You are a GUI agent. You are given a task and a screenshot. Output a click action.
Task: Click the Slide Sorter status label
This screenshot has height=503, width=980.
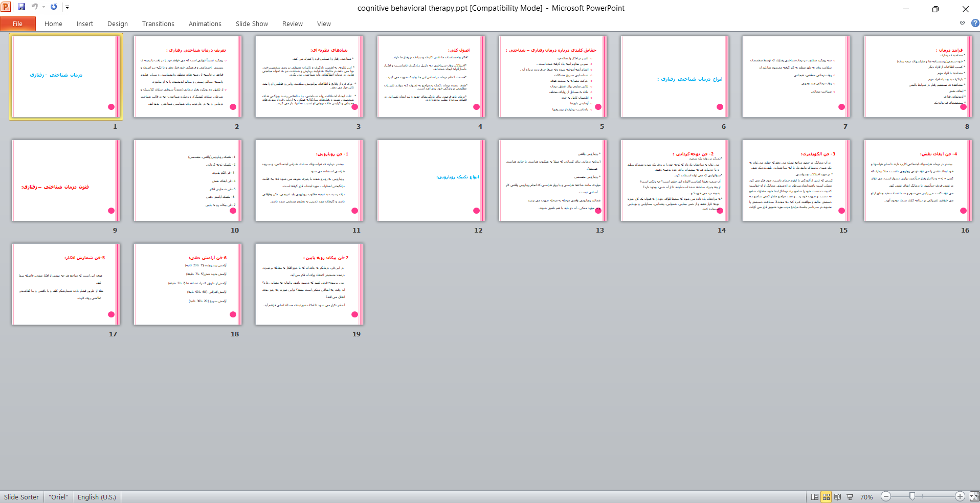(21, 497)
